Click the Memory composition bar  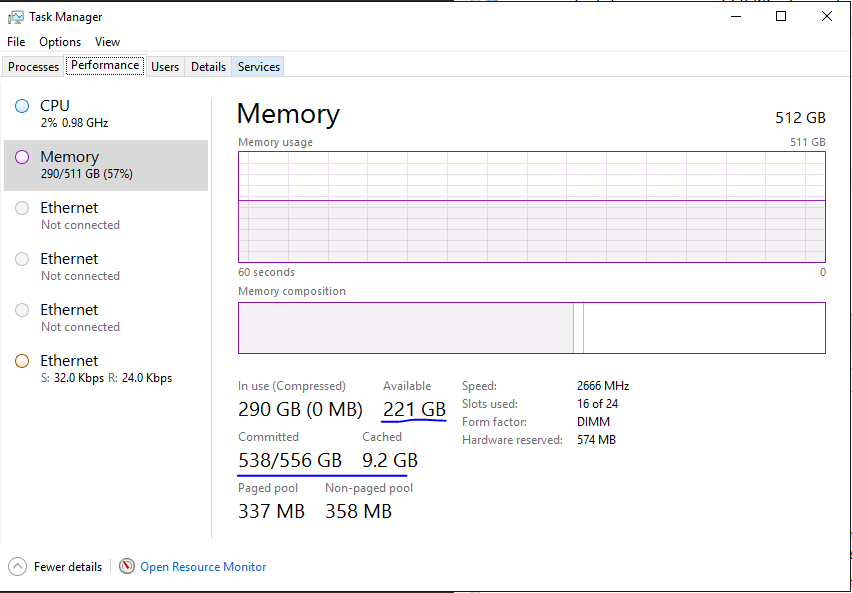coord(531,328)
